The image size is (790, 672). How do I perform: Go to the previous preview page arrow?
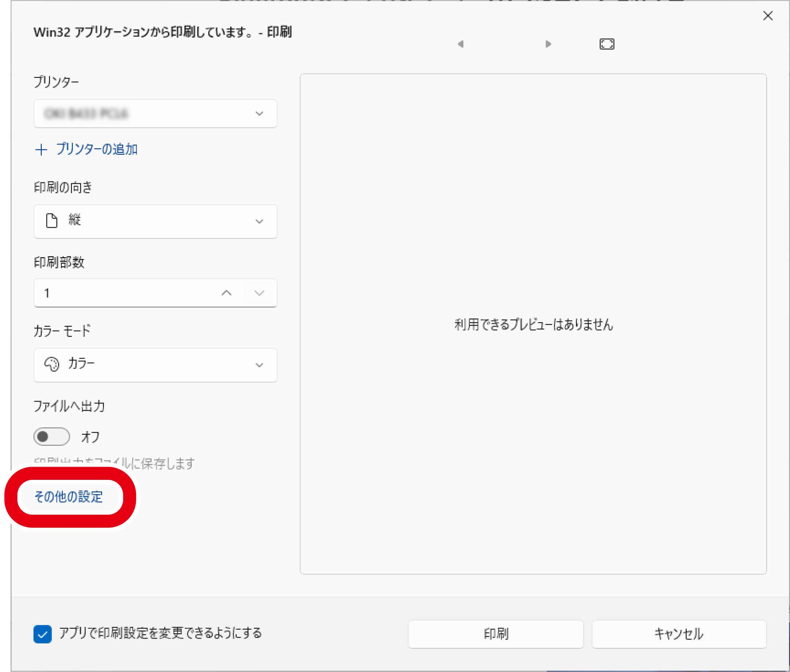click(461, 44)
